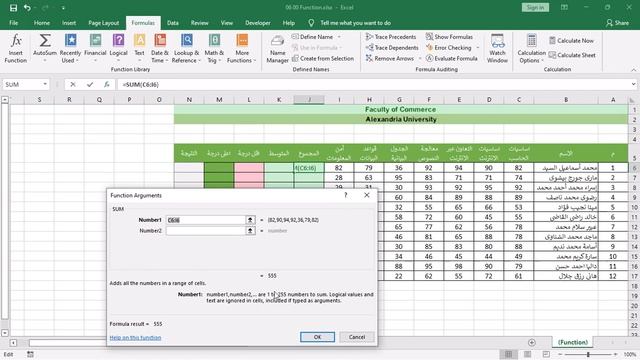Click Show Formulas
This screenshot has height=360, width=640.
tap(449, 37)
